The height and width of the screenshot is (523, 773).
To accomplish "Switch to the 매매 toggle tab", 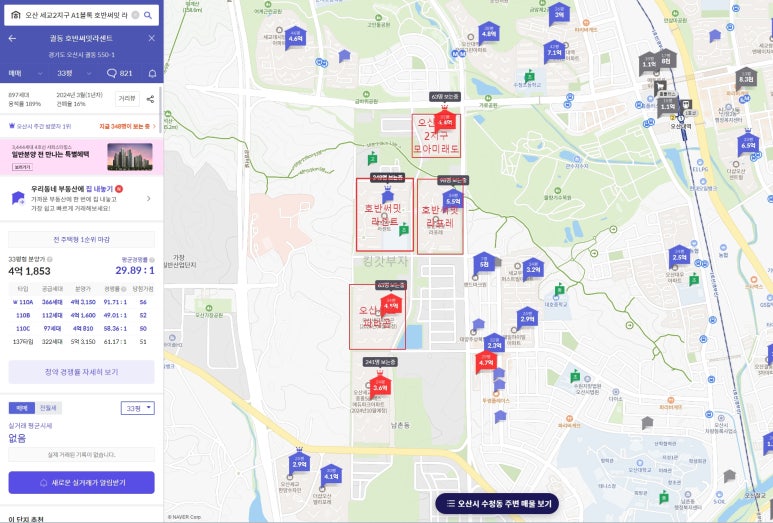I will 22,408.
